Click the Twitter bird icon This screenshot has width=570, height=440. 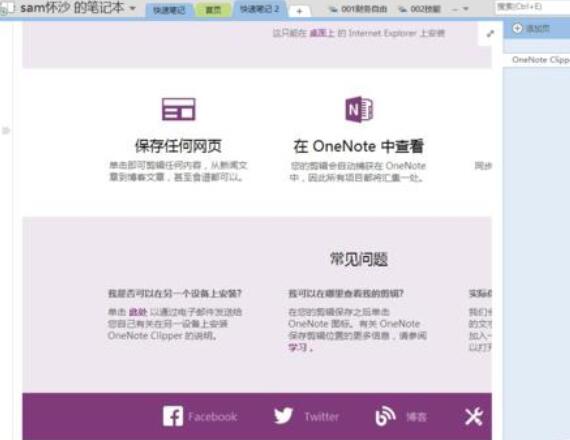pos(284,416)
